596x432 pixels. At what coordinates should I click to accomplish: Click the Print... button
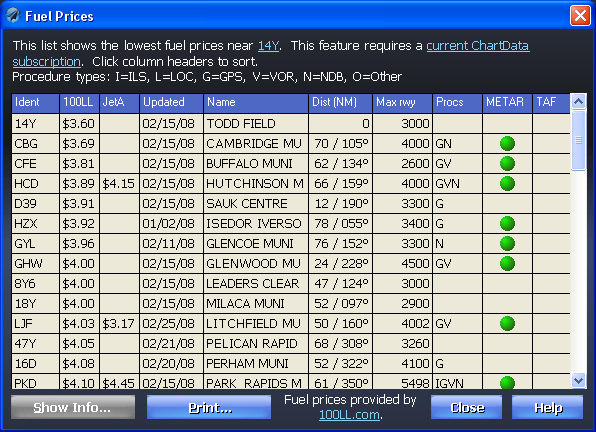(209, 407)
